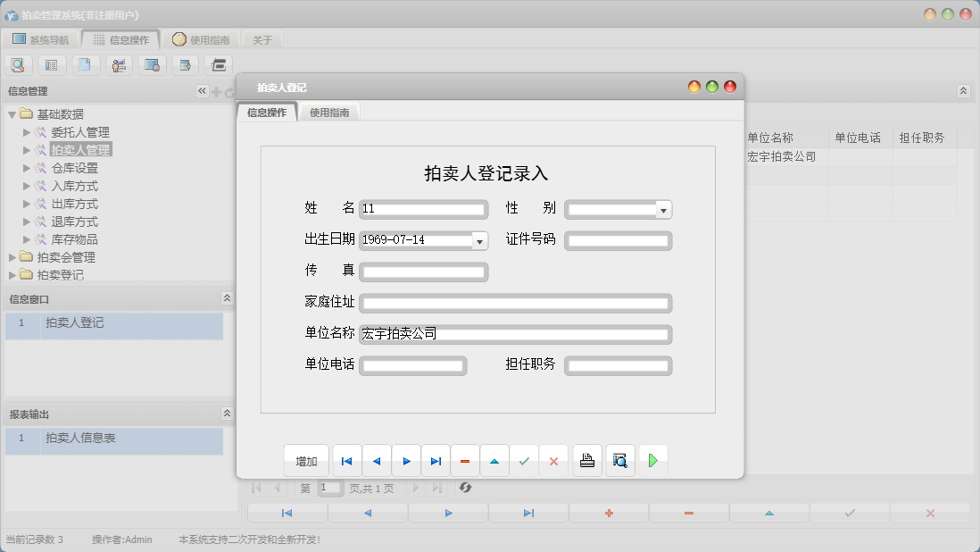Click the 单位电话 input field
Image resolution: width=980 pixels, height=552 pixels.
coord(412,365)
